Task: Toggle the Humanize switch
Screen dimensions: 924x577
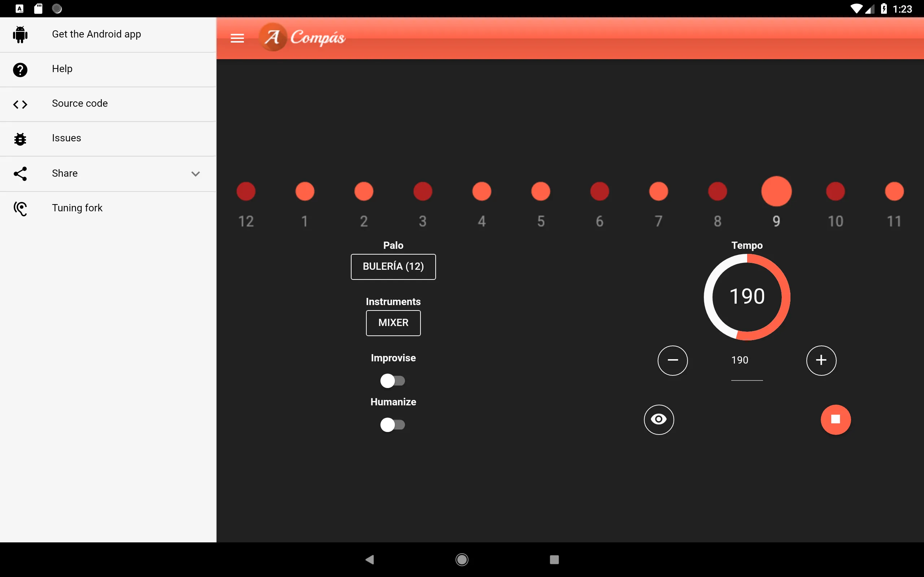Action: point(392,424)
